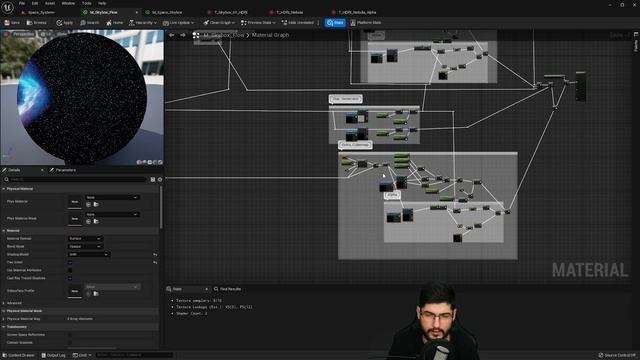640x360 pixels.
Task: Toggle Cast Ray Traced Shadows checkbox
Action: [70, 278]
